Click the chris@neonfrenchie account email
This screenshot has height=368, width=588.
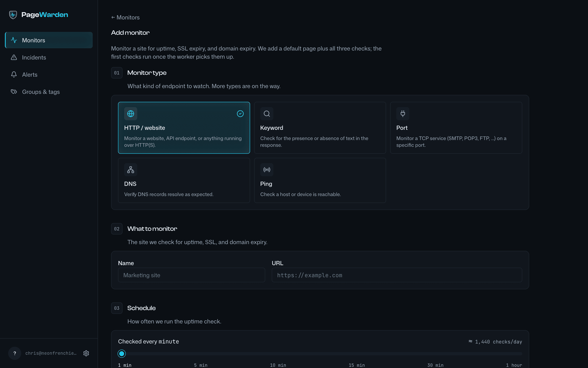tap(51, 353)
